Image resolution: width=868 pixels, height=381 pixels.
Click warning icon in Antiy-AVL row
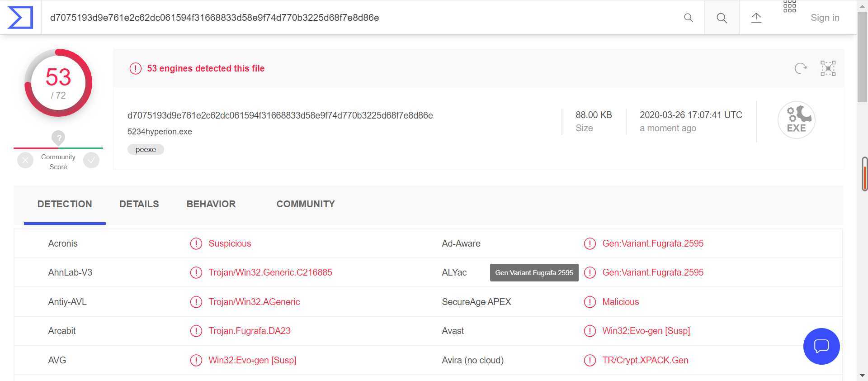196,302
